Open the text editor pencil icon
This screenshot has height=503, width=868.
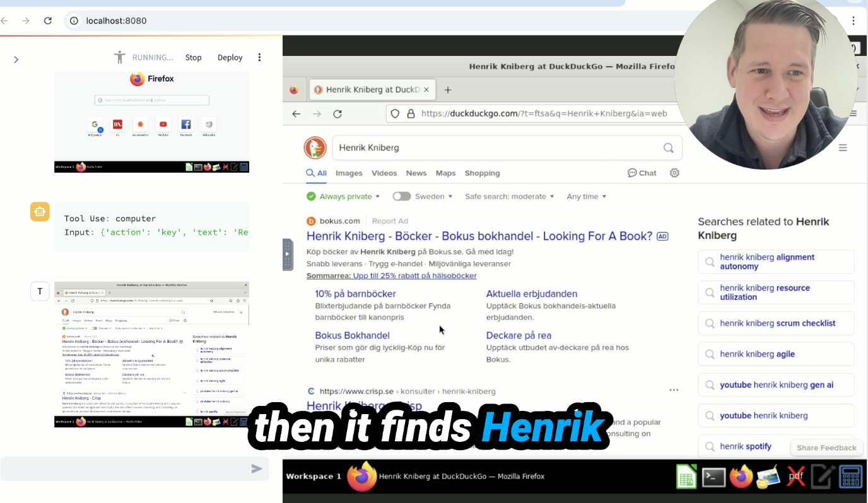click(x=823, y=477)
